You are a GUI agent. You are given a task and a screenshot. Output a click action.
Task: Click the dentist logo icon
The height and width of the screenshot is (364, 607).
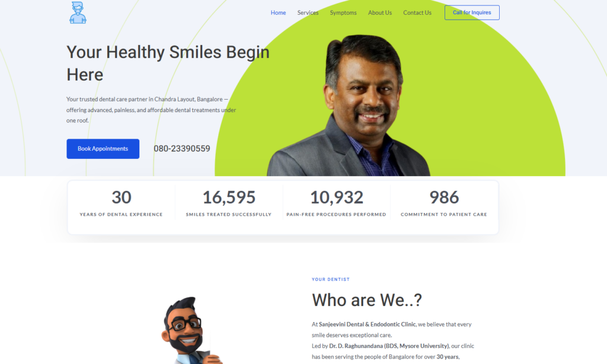(x=78, y=13)
